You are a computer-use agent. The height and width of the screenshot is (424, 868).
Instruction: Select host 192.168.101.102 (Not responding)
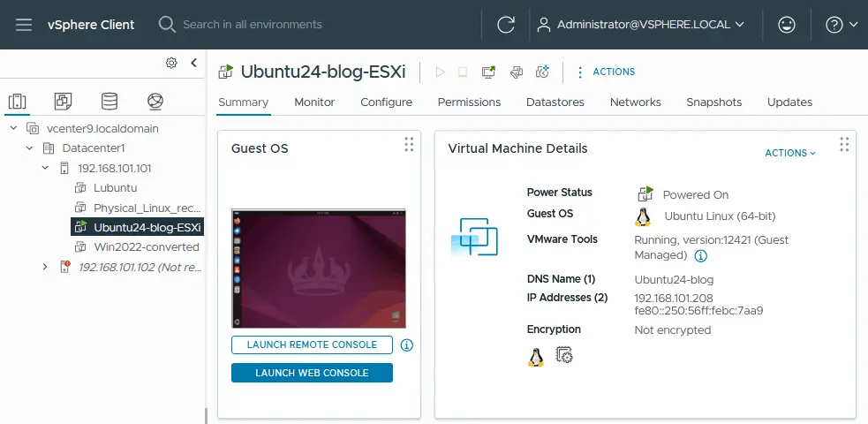(140, 267)
